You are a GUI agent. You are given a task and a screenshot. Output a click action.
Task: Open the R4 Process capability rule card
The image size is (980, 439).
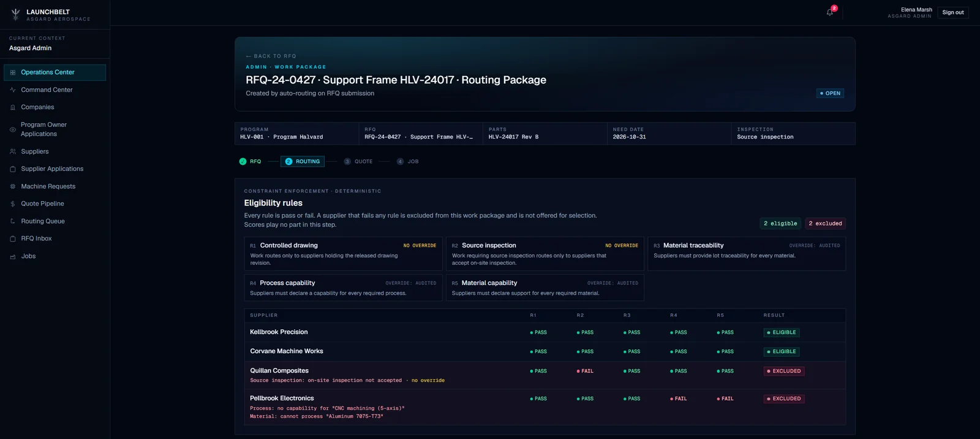pyautogui.click(x=343, y=288)
